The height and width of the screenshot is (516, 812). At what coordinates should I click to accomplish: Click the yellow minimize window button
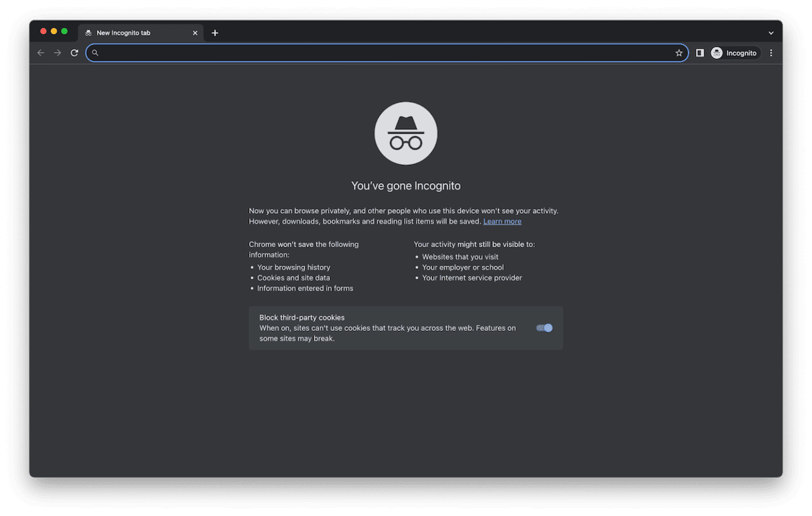click(x=54, y=31)
